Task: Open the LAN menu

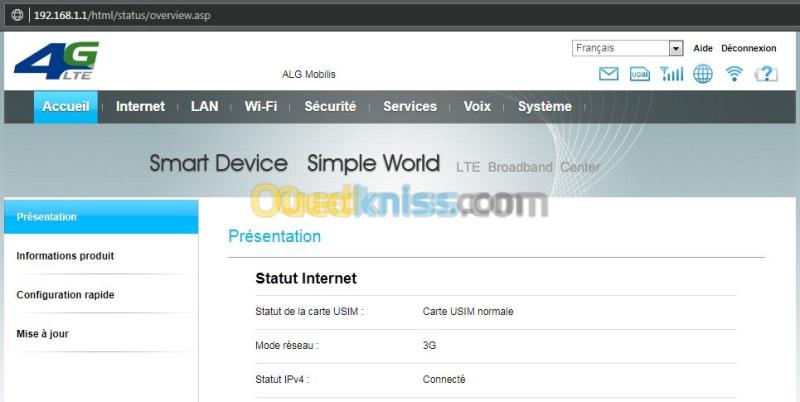Action: click(205, 106)
